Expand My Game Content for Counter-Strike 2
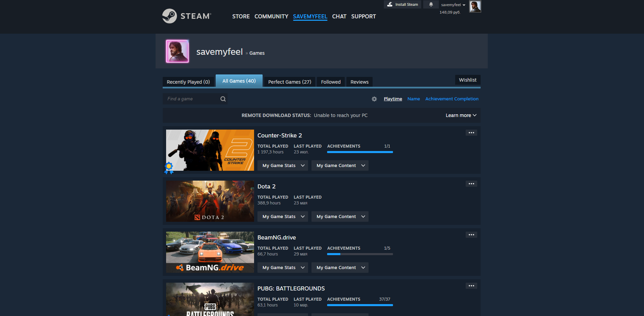Viewport: 644px width, 316px height. [x=340, y=166]
